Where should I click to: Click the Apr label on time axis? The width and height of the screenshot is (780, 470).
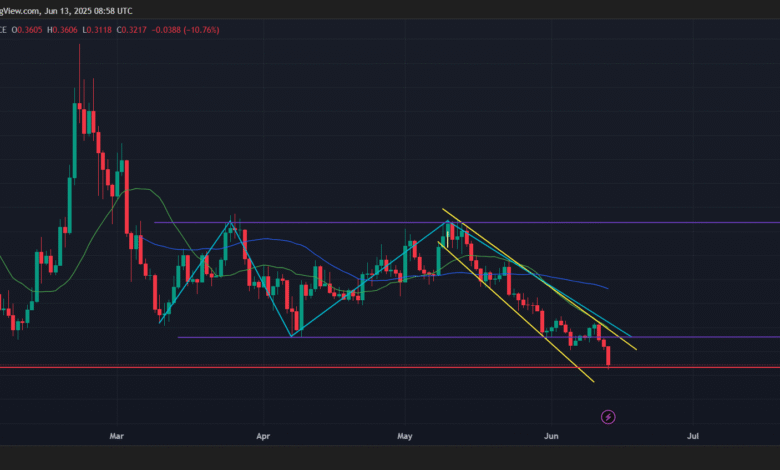pyautogui.click(x=263, y=436)
